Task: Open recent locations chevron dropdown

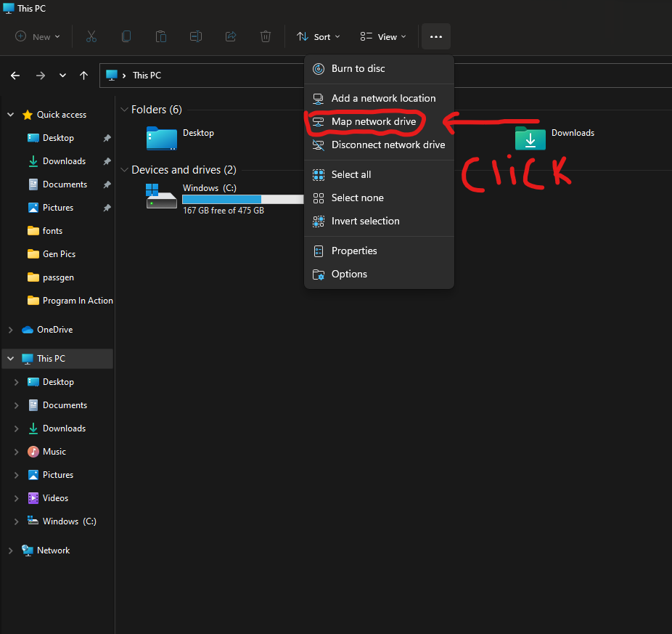Action: (x=62, y=76)
